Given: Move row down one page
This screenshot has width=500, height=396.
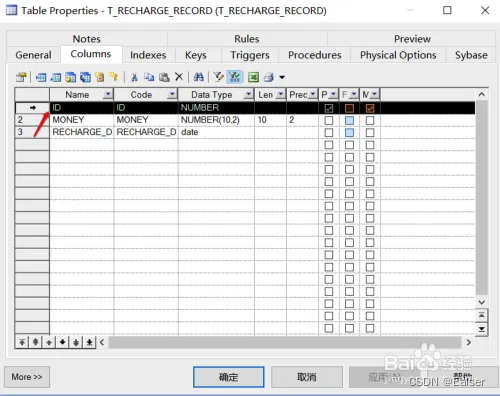Looking at the screenshot, I should tap(76, 342).
